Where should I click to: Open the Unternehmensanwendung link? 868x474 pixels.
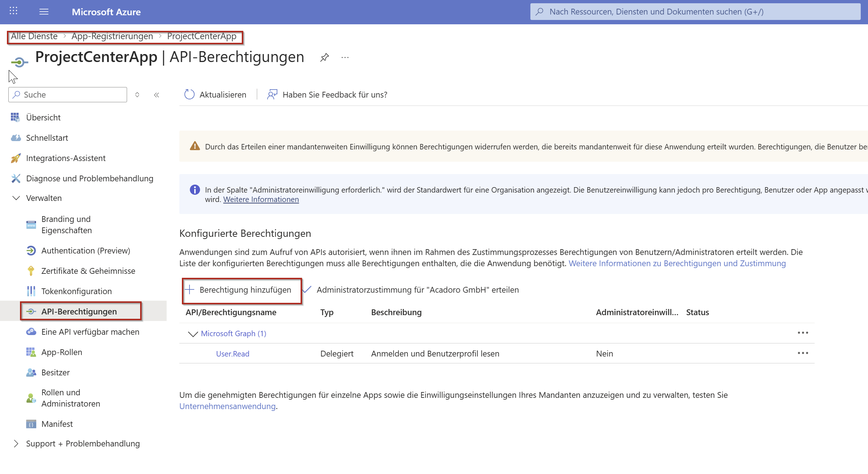(228, 406)
